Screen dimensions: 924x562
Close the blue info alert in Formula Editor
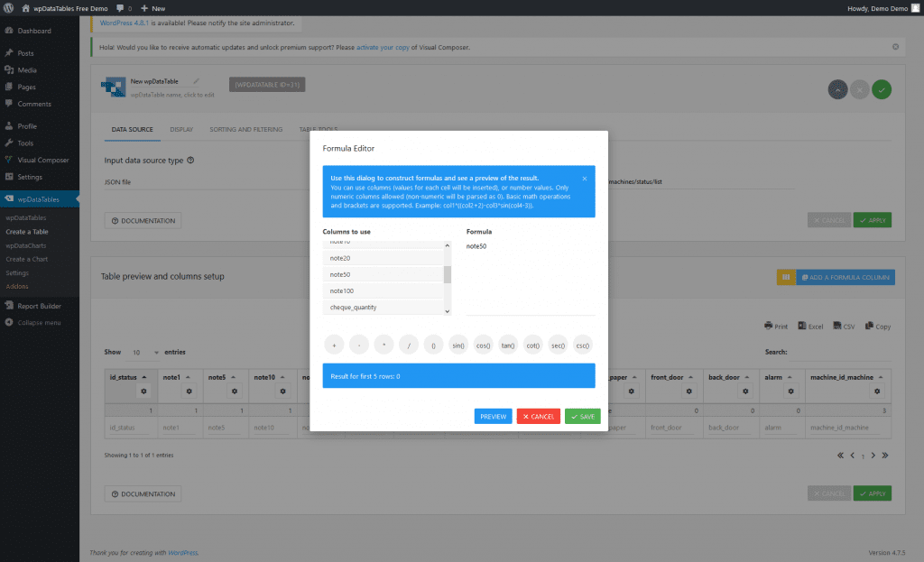tap(585, 179)
